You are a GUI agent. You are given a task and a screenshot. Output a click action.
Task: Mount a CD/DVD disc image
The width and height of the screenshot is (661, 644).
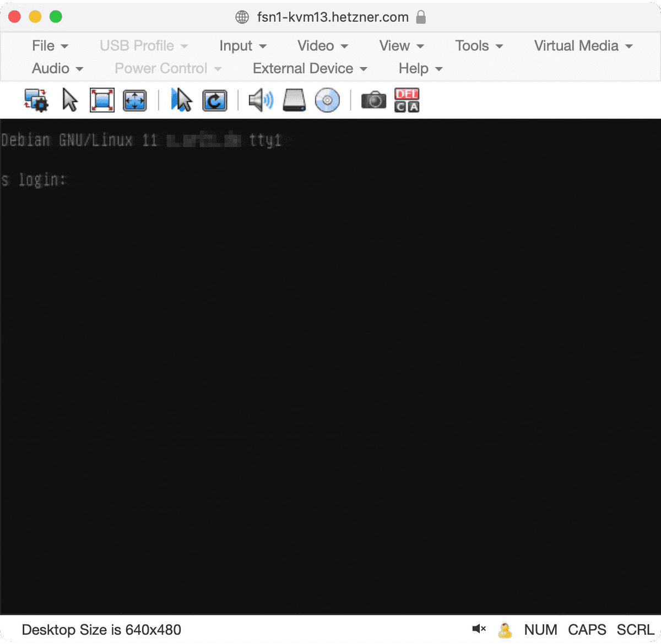pyautogui.click(x=328, y=100)
